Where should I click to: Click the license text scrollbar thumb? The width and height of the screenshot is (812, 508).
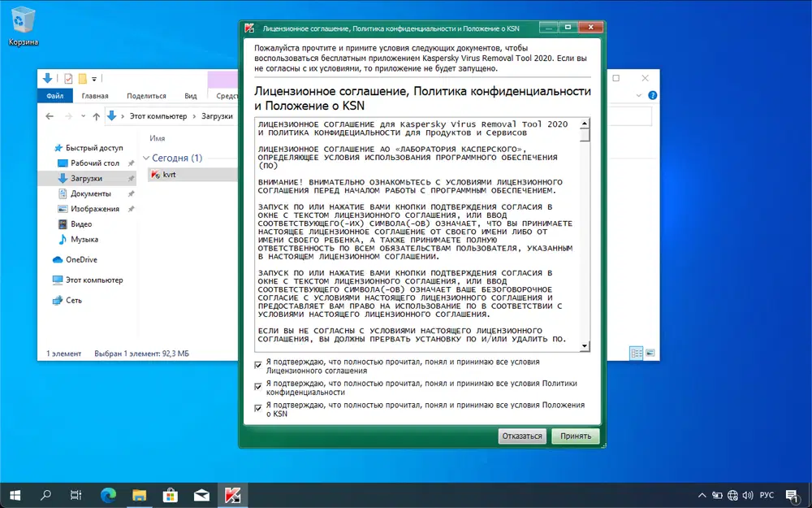point(585,135)
